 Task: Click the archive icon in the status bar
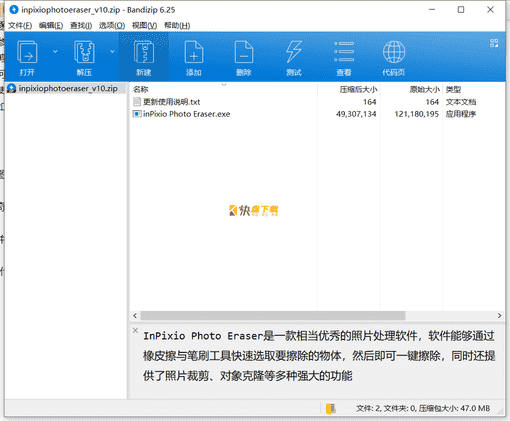point(331,408)
